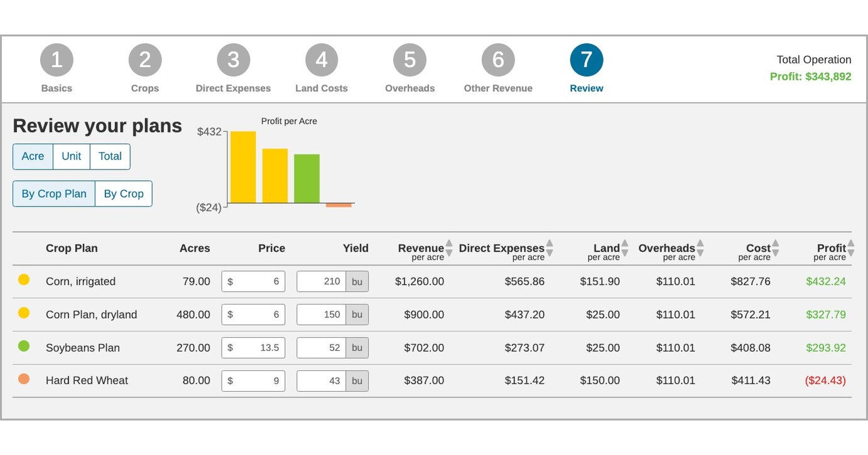
Task: Sort the table by Profit per acre
Action: [x=850, y=248]
